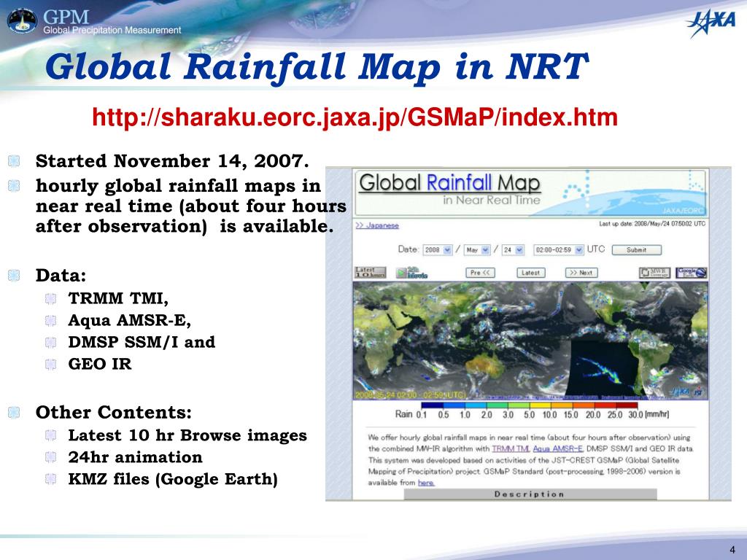The image size is (747, 560).
Task: Open the time range dropdown 02:00-02:59
Action: coord(559,249)
